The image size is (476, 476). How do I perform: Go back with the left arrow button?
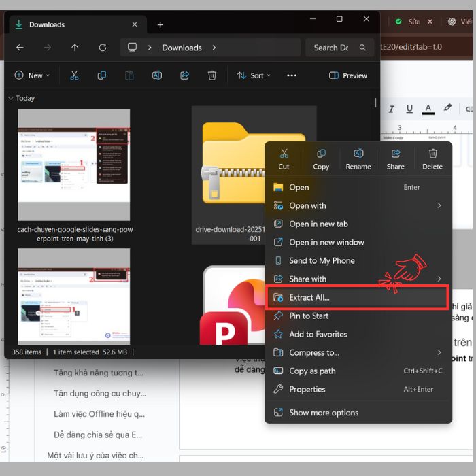click(20, 48)
